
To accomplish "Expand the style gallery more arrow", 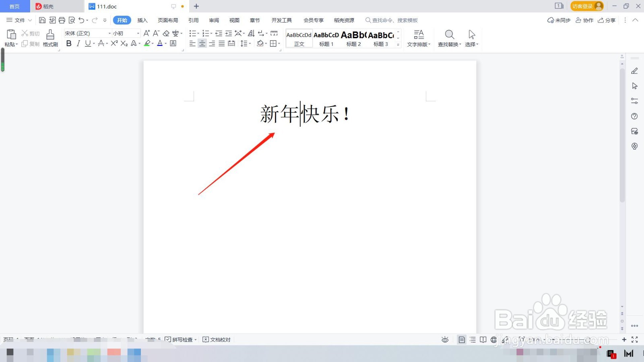I will [x=398, y=45].
